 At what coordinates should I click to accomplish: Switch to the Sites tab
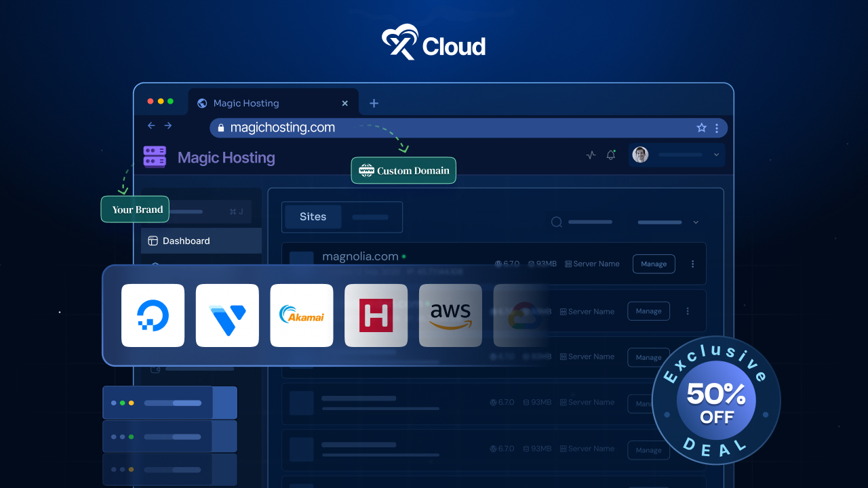tap(313, 217)
